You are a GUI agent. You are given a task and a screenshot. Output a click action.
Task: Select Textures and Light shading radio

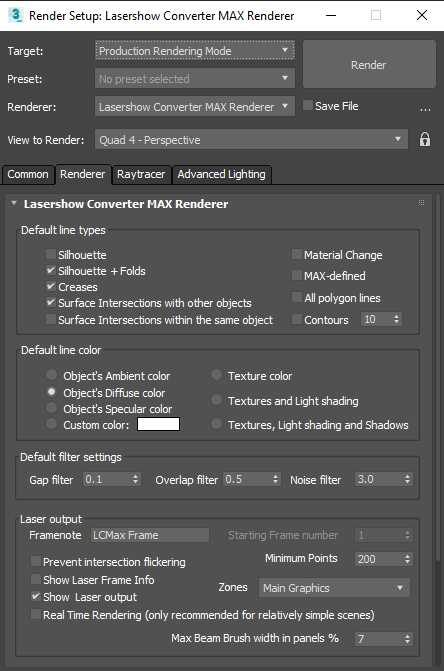pyautogui.click(x=216, y=400)
